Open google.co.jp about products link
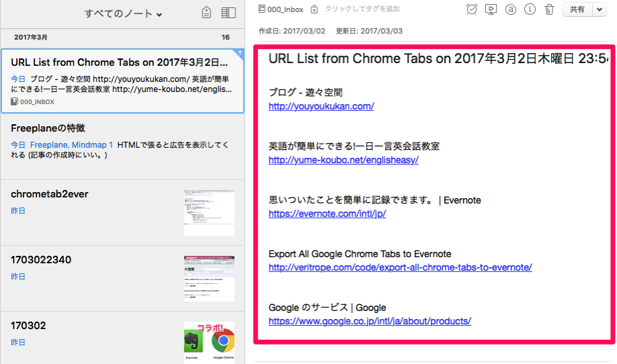The image size is (617, 364). tap(370, 321)
